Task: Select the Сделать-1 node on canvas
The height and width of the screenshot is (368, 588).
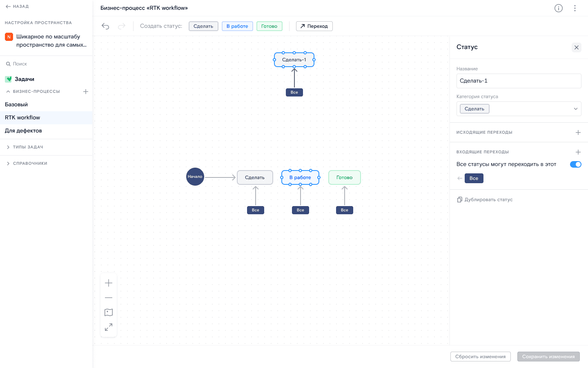Action: tap(294, 60)
